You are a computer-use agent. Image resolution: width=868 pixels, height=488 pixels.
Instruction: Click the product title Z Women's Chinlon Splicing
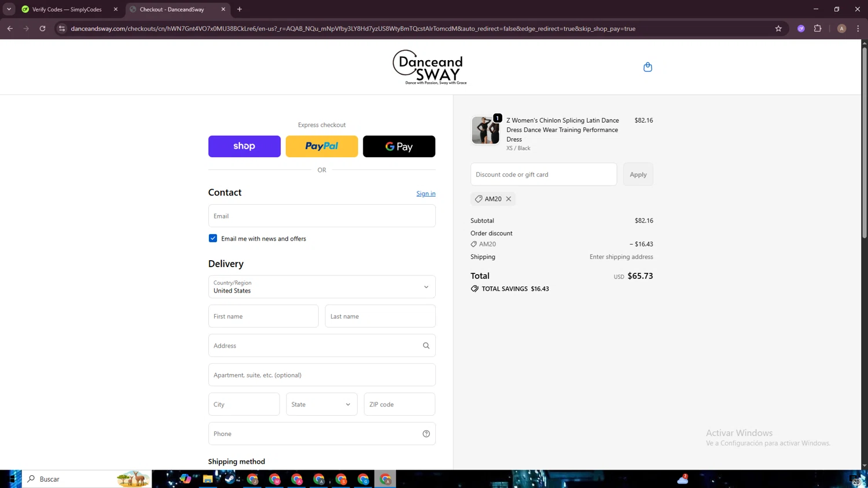click(x=562, y=130)
